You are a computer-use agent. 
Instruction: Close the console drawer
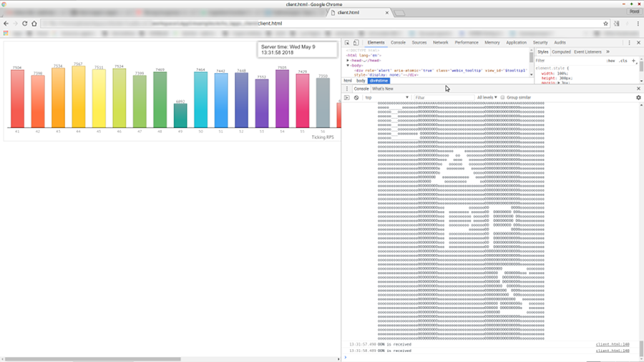click(x=638, y=89)
